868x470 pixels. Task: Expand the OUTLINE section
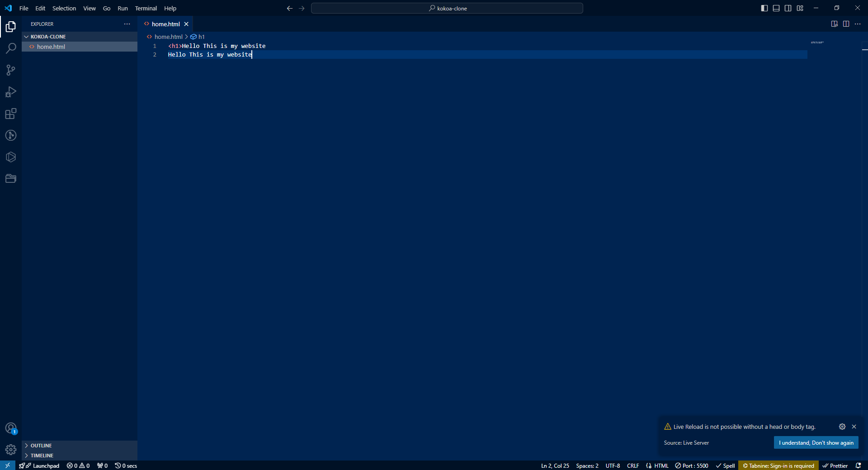pos(80,446)
